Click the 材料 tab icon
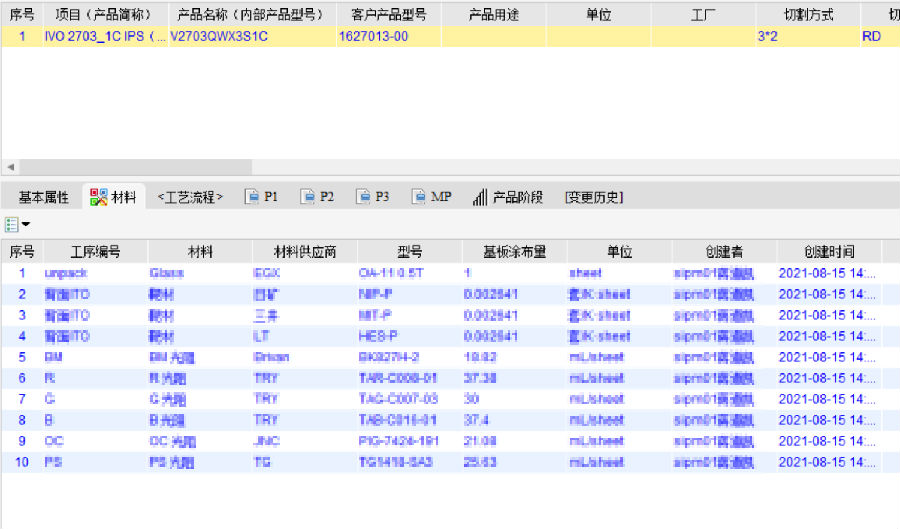This screenshot has width=900, height=529. coord(98,197)
